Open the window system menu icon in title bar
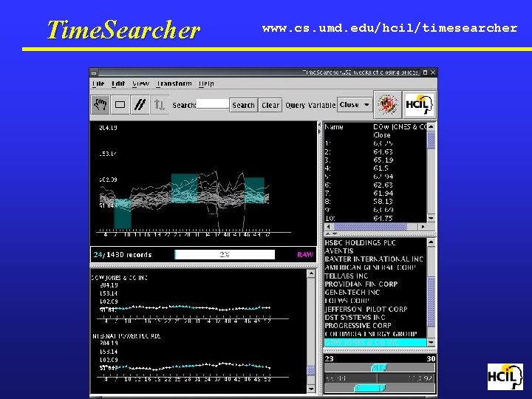 (94, 72)
